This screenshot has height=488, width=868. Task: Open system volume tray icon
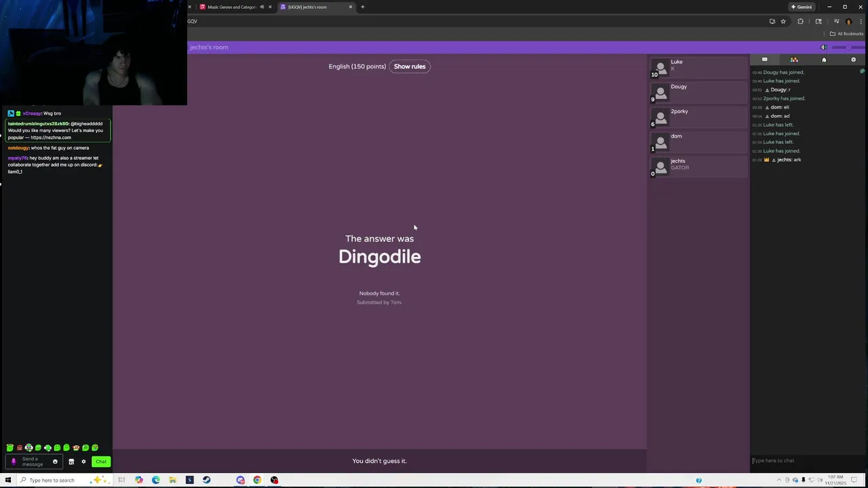tap(821, 480)
